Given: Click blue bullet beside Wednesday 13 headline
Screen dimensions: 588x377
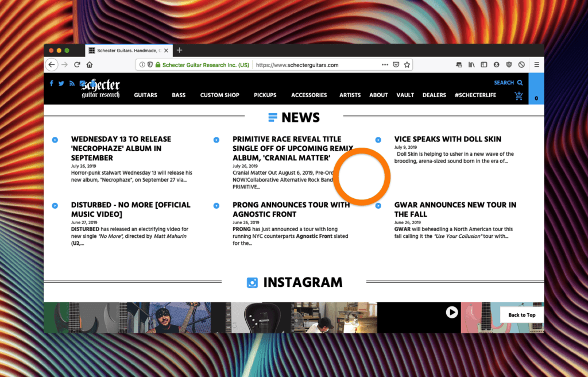Looking at the screenshot, I should pos(55,140).
